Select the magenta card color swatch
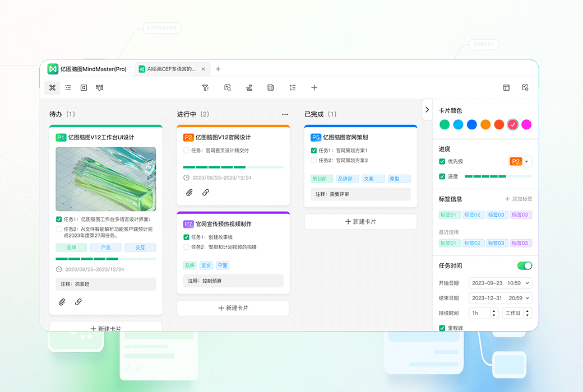Image resolution: width=583 pixels, height=392 pixels. click(x=526, y=124)
